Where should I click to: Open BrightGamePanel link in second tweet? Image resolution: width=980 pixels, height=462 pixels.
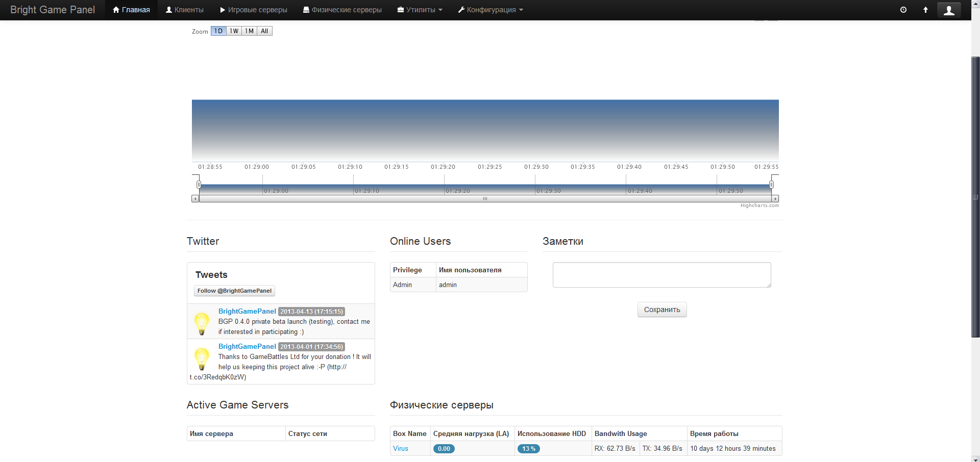point(247,346)
